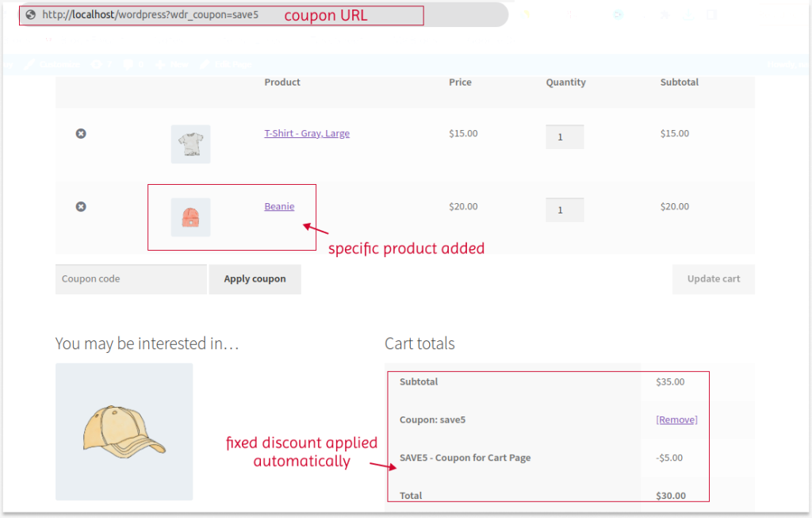
Task: Remove the T-Shirt row using its X icon
Action: coord(80,133)
